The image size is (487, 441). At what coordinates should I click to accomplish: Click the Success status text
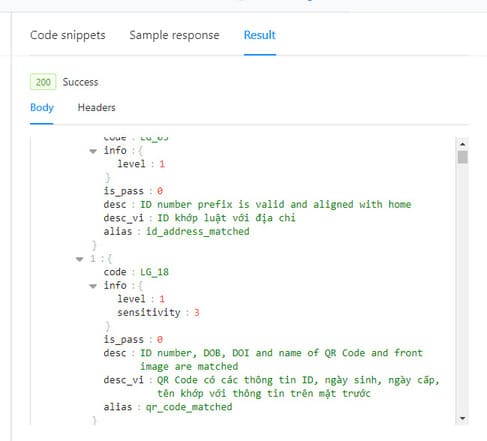click(x=80, y=82)
